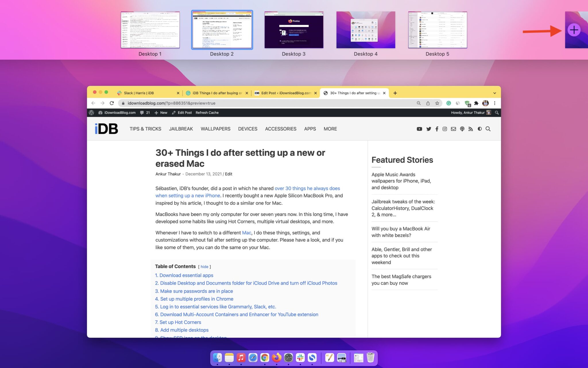Jump to '1. Download essential apps'
588x368 pixels.
184,275
